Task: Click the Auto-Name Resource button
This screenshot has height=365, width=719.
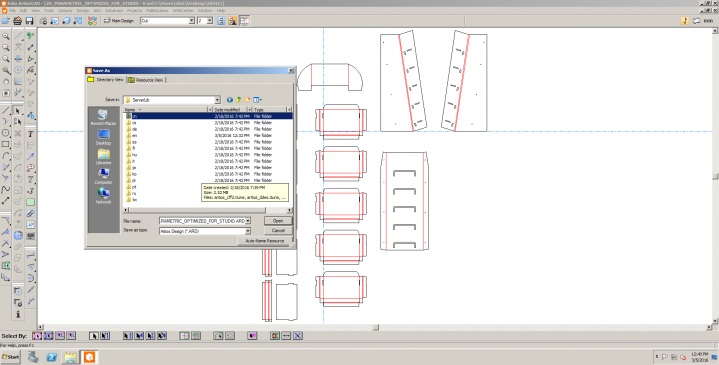Action: 265,241
